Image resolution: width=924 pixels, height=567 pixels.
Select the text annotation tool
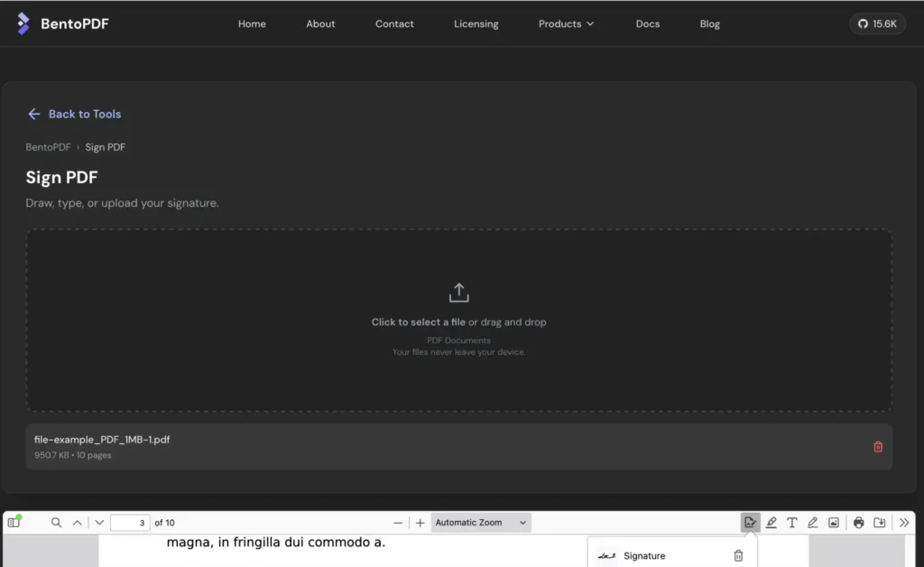tap(792, 522)
